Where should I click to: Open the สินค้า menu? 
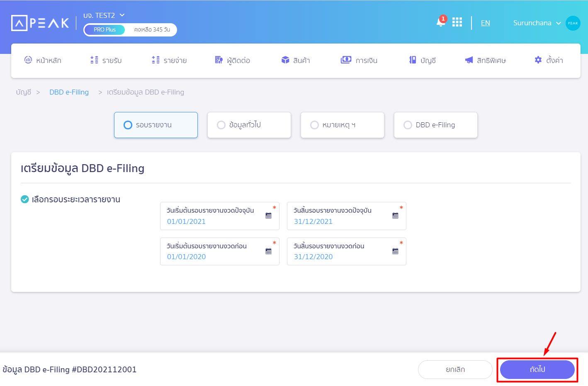tap(296, 60)
